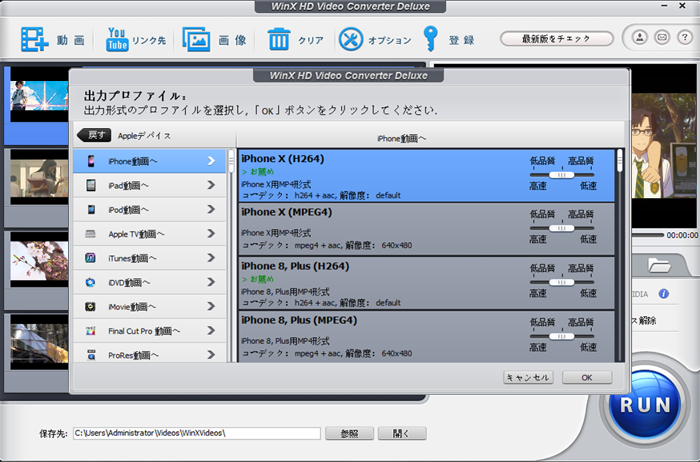Expand ProRes動画へ category arrow

point(211,355)
